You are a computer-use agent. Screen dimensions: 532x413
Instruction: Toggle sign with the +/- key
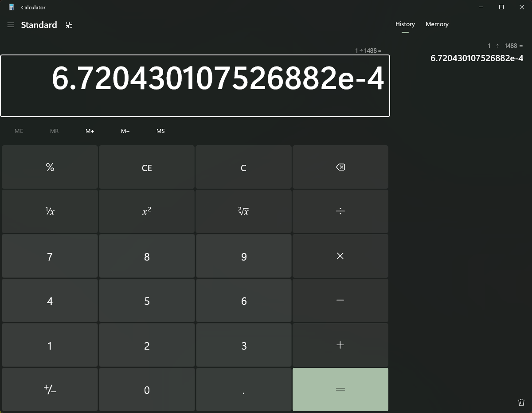pyautogui.click(x=50, y=390)
